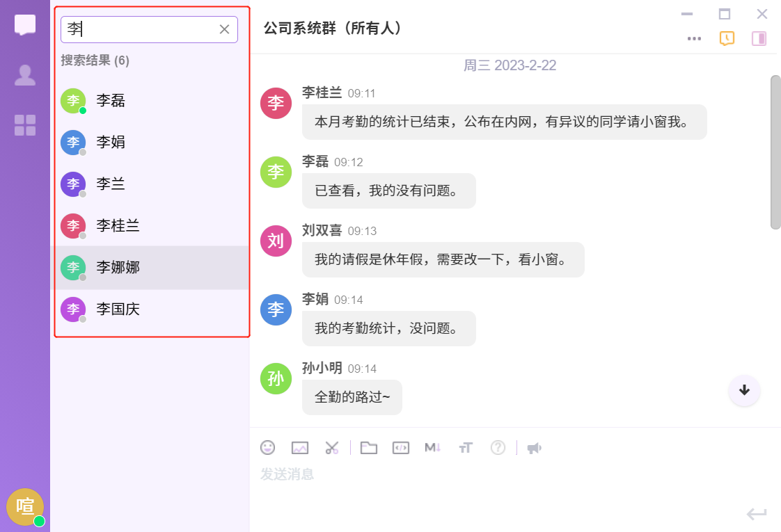Viewport: 781px width, 532px height.
Task: Toggle the right sidebar panel
Action: 759,38
